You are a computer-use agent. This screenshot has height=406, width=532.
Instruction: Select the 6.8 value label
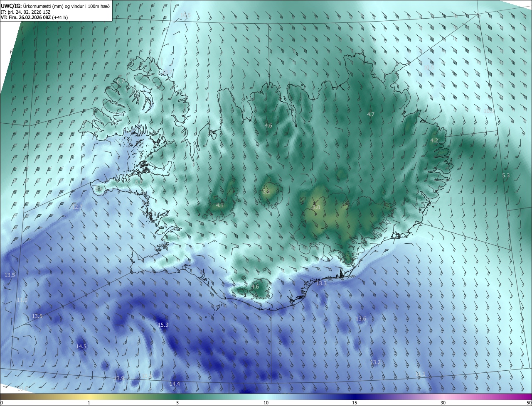139,182
